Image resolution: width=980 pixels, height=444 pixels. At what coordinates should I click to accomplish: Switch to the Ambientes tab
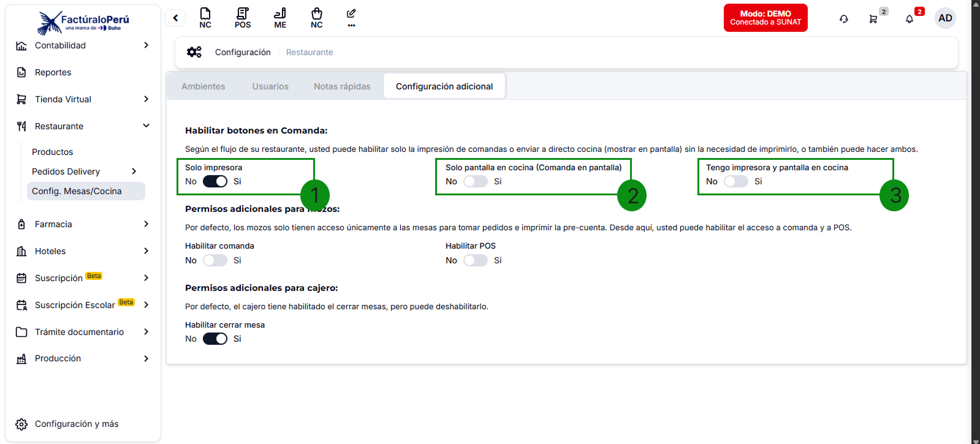(203, 86)
